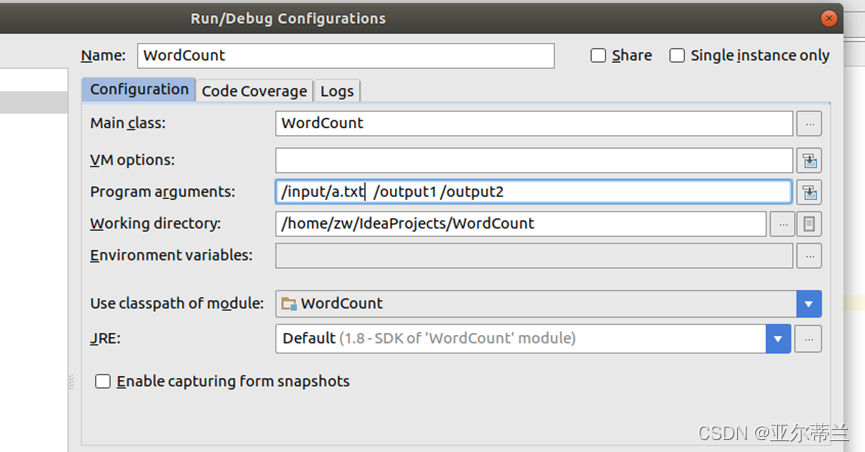Image resolution: width=865 pixels, height=452 pixels.
Task: Switch to the Code Coverage tab
Action: pos(254,91)
